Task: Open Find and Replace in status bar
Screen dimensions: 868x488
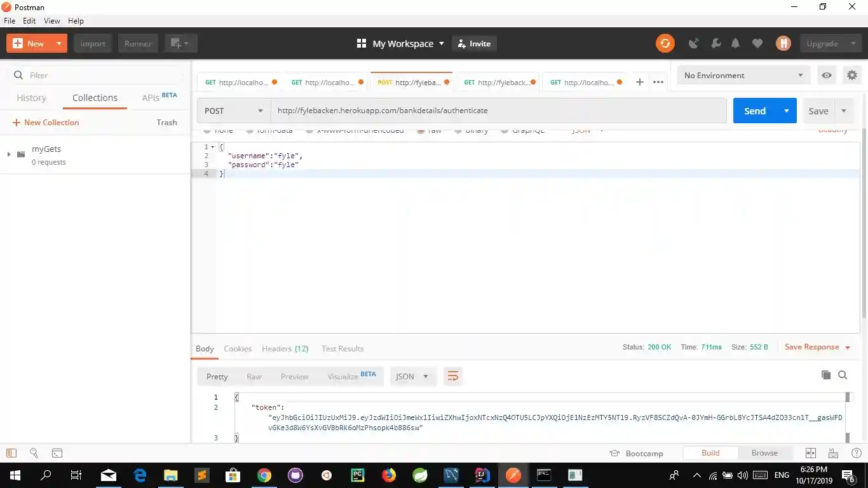Action: (34, 453)
